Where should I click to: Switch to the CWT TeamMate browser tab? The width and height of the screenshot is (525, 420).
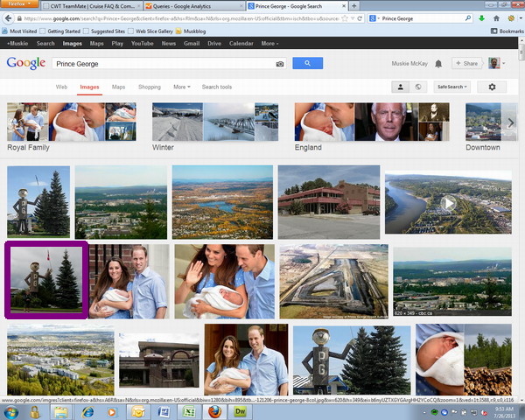tap(91, 6)
